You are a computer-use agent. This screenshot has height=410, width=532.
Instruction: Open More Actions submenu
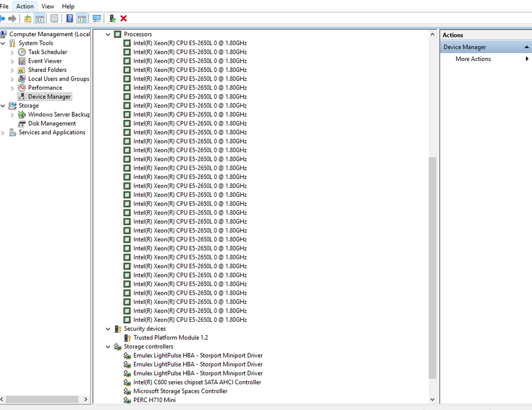point(486,59)
